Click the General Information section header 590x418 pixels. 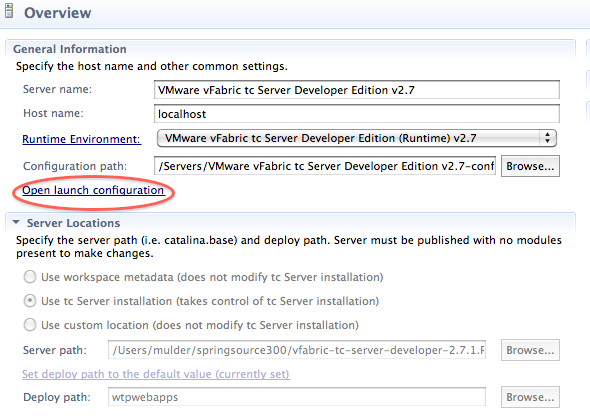(x=70, y=49)
